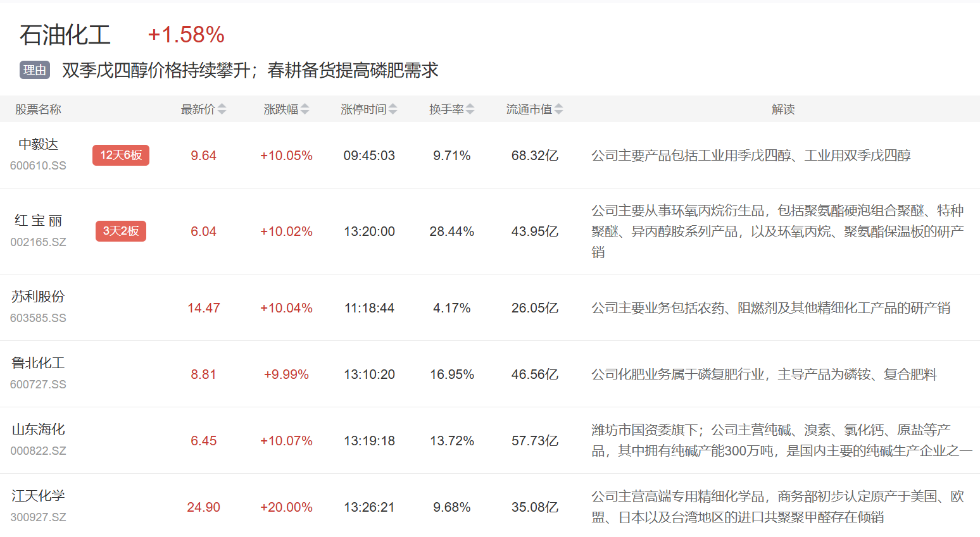Click the 3天2板 badge for 红宝丽

121,231
